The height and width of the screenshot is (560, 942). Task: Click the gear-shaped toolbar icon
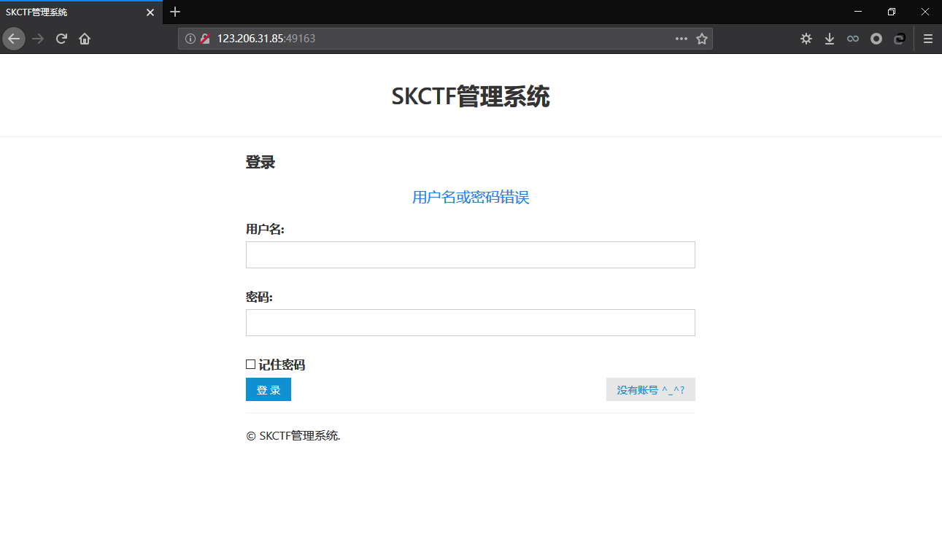click(806, 38)
